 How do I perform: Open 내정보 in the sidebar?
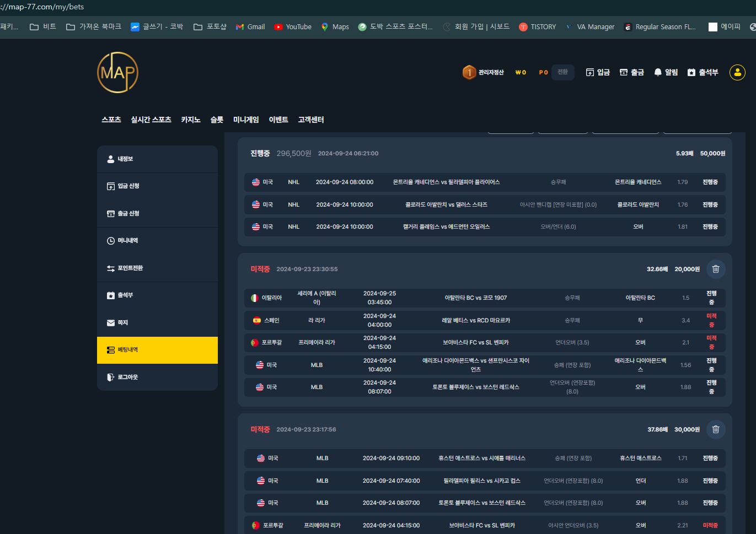(157, 159)
